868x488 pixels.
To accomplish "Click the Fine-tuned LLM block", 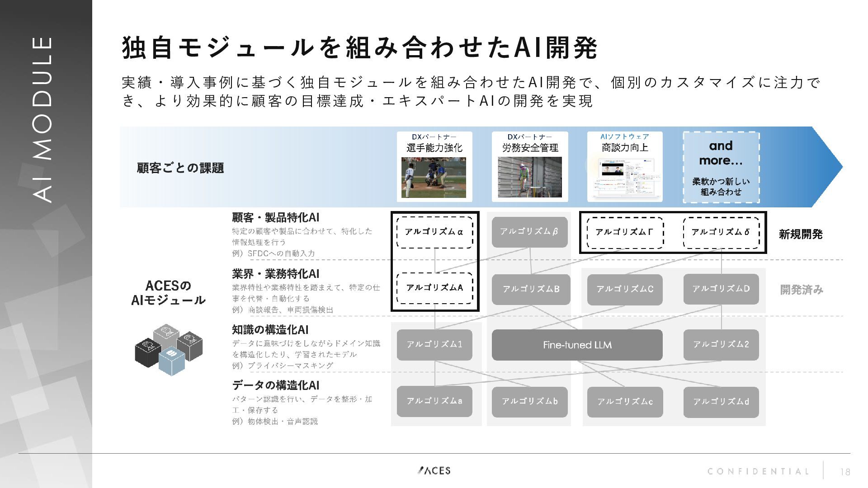I will tap(577, 345).
